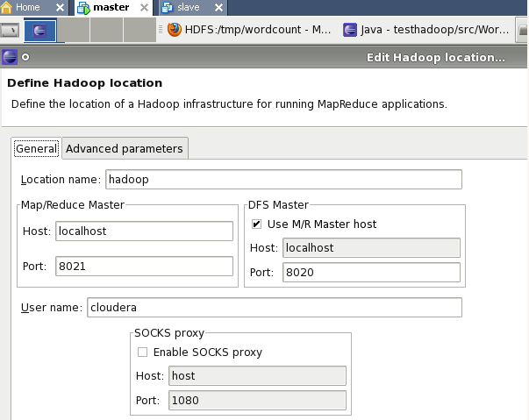Close the Home tab
Viewport: 529px width, 420px height.
(x=61, y=7)
